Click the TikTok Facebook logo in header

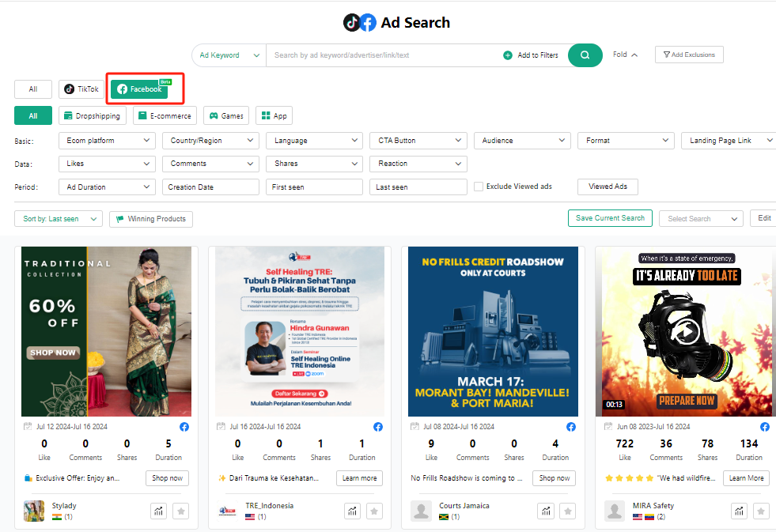(360, 22)
